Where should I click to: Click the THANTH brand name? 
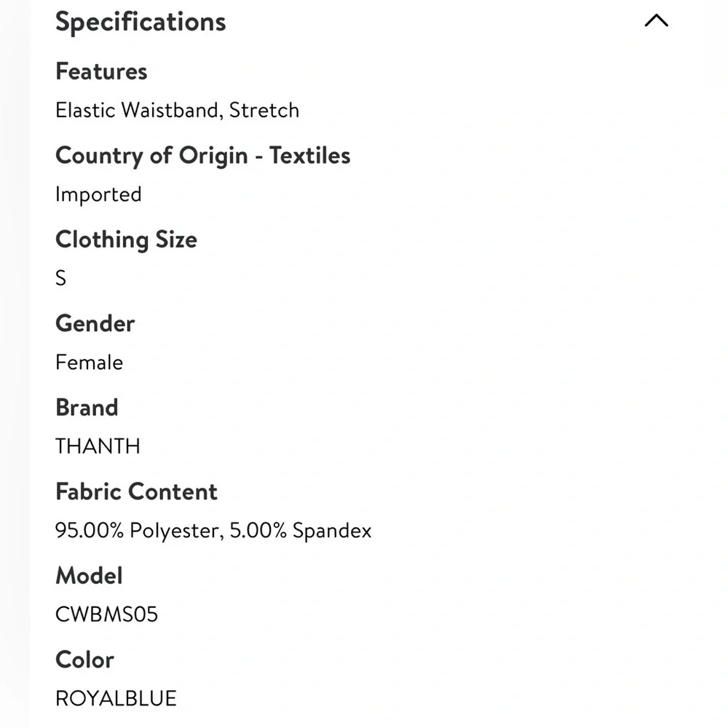98,447
